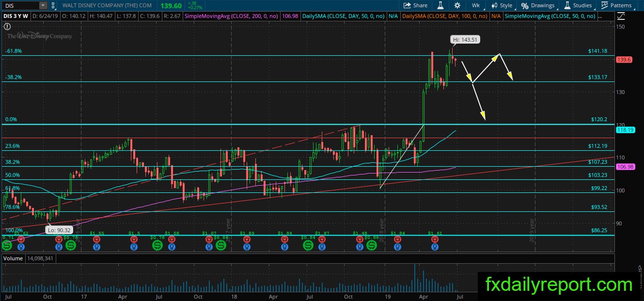Click the 23.6% Fibonacci percentage label
Screen dimensions: 644x301
pos(13,146)
